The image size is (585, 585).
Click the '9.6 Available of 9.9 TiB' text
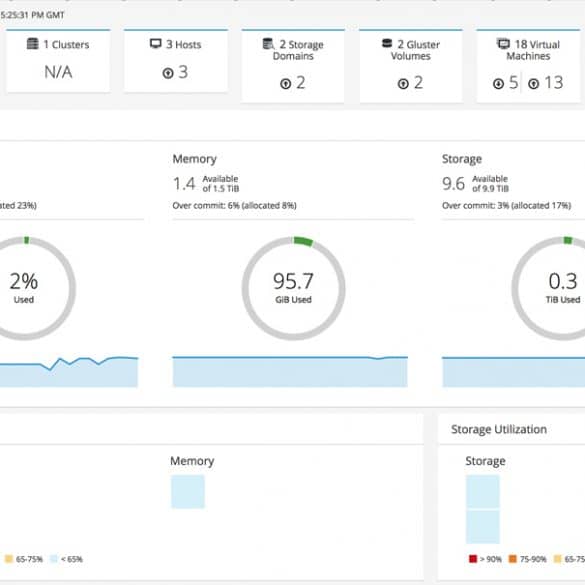pyautogui.click(x=475, y=184)
